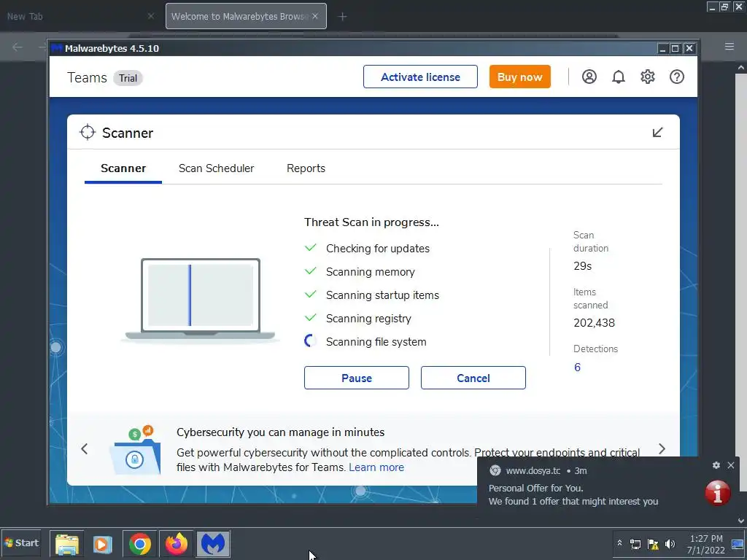Image resolution: width=747 pixels, height=560 pixels.
Task: Open Google Chrome from the taskbar
Action: click(x=139, y=543)
